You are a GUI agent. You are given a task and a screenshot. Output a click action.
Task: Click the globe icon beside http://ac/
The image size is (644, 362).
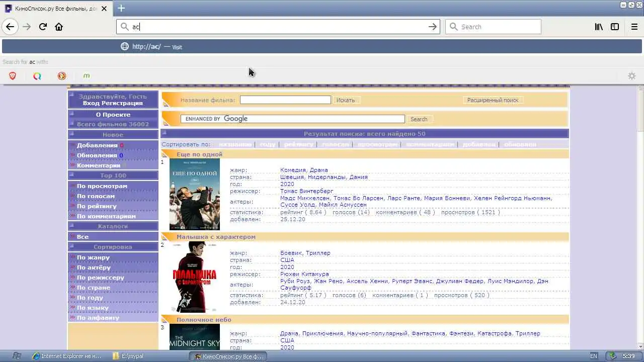[125, 46]
